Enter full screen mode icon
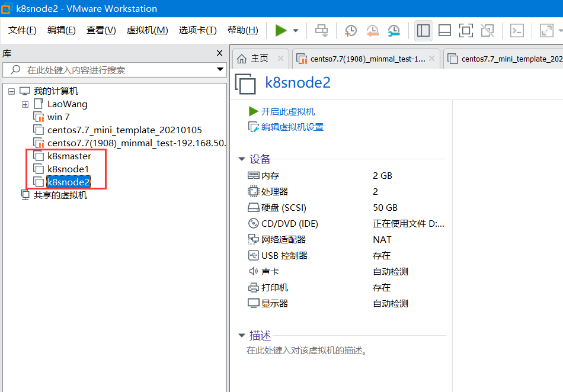Screen dimensions: 563x392 (x=466, y=30)
